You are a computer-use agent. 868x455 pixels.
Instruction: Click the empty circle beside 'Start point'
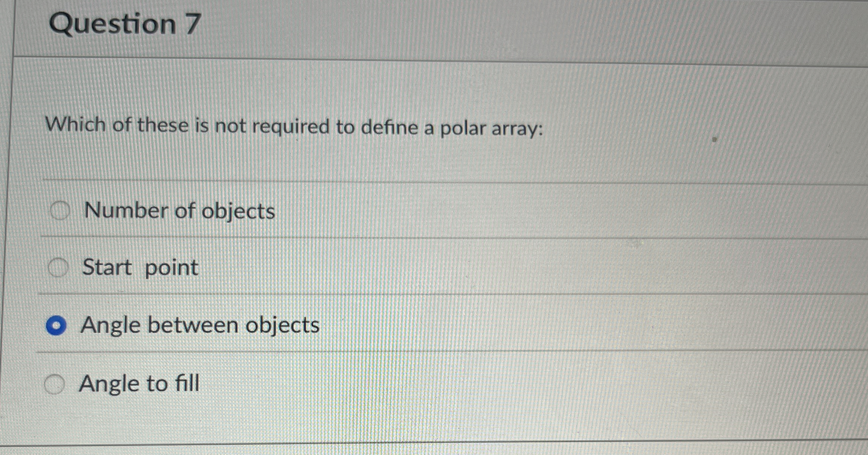tap(58, 267)
